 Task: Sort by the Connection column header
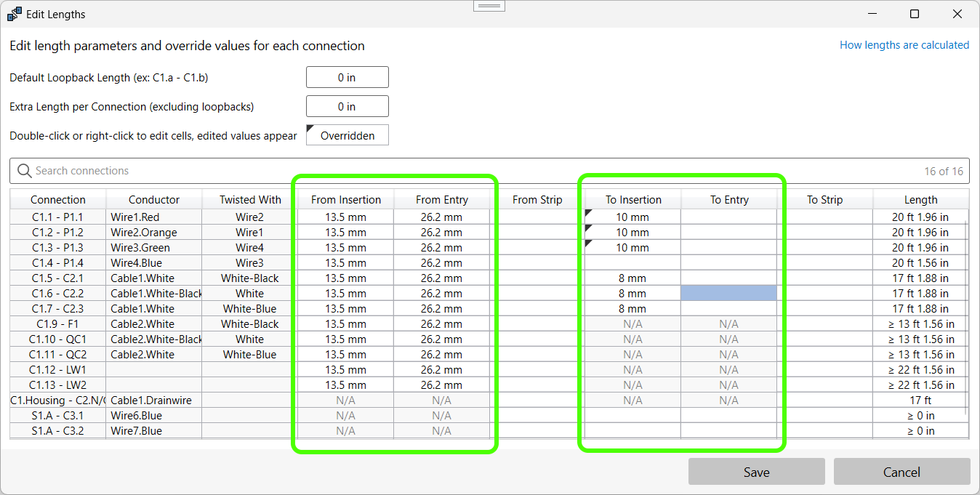pyautogui.click(x=58, y=199)
